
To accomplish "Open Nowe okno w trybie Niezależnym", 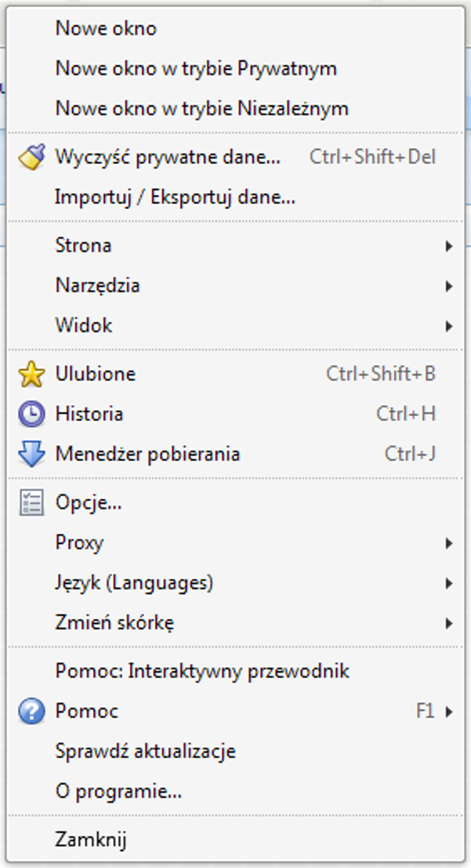I will pos(202,109).
